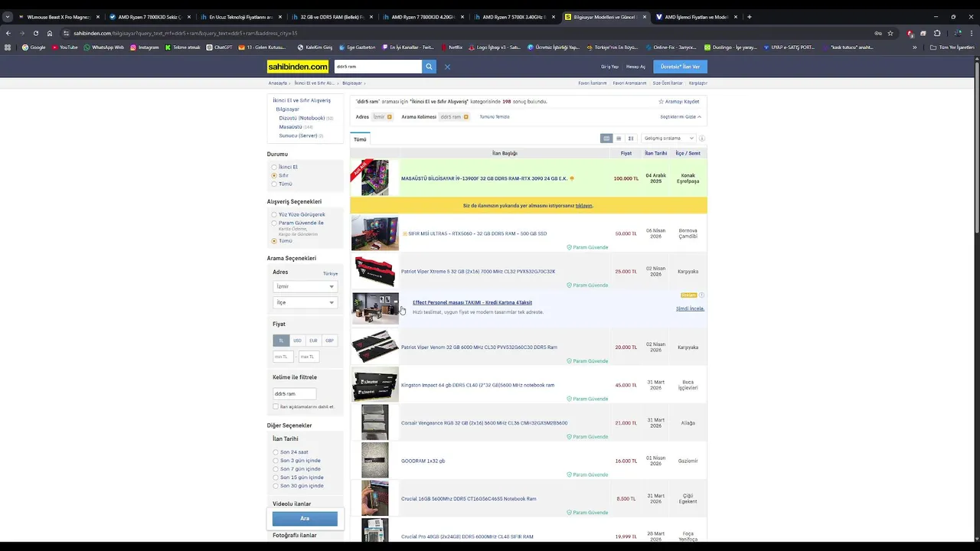Clear the search with the X icon
This screenshot has width=980, height=551.
pos(447,67)
